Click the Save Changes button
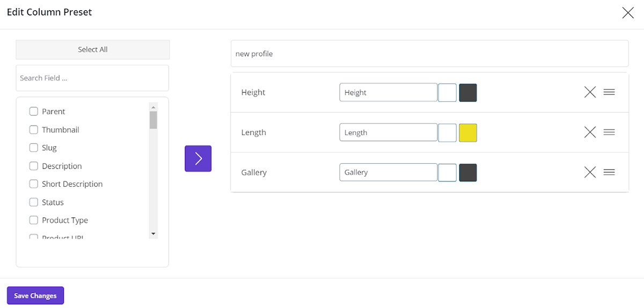Viewport: 644px width, 308px height. pos(35,296)
